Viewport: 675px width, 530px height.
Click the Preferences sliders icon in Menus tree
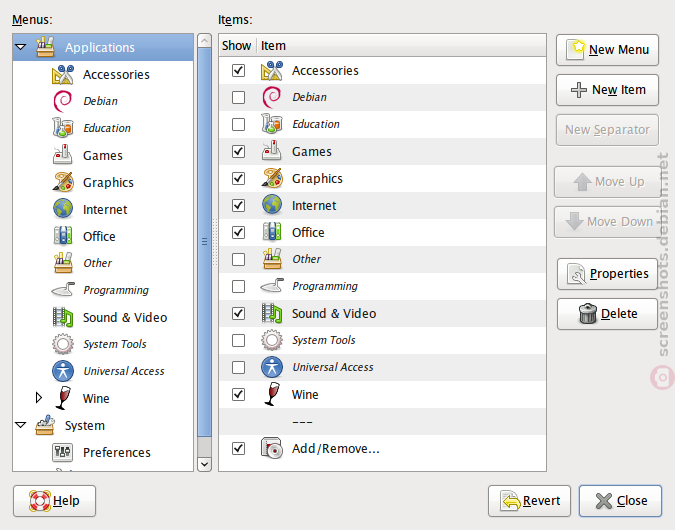pyautogui.click(x=63, y=452)
